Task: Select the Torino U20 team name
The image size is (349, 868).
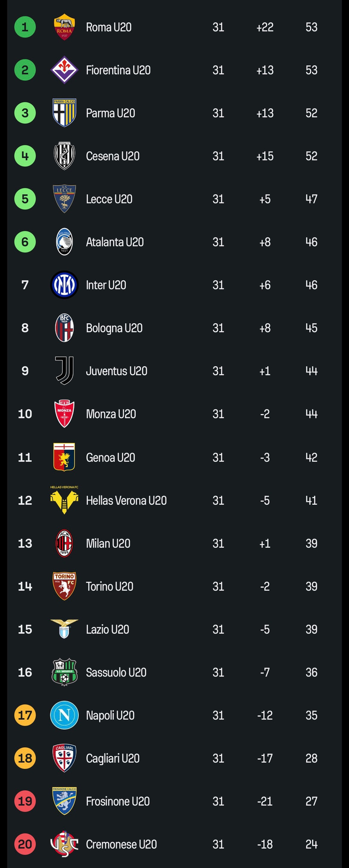Action: [x=110, y=586]
